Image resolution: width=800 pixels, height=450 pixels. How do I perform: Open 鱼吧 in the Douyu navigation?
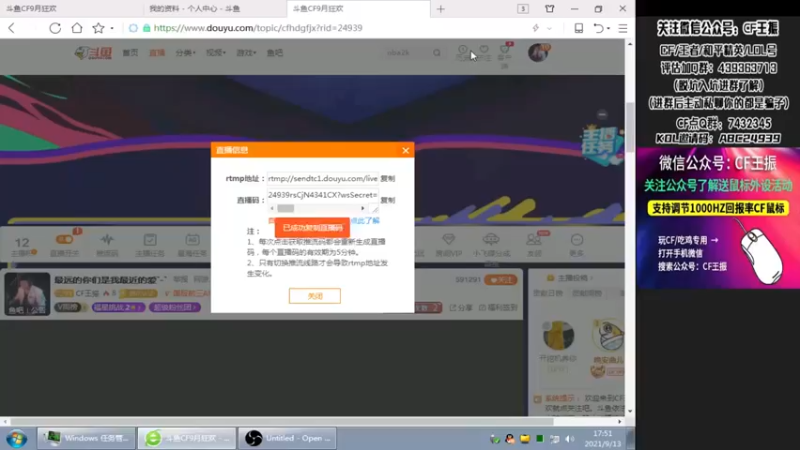(274, 53)
